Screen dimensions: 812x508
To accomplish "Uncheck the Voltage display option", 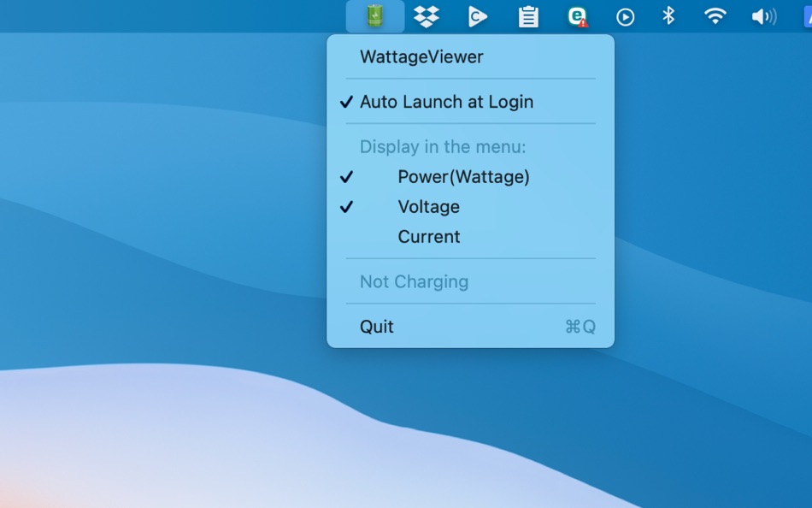I will (x=470, y=207).
